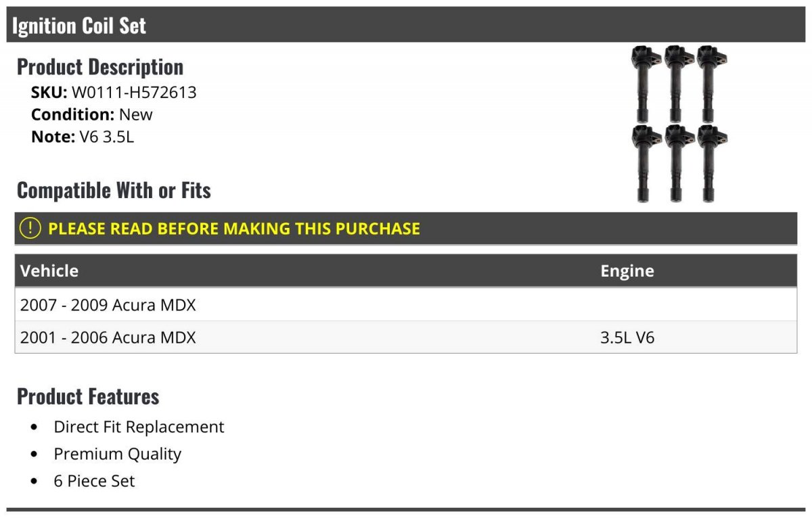This screenshot has height=518, width=812.
Task: Click the Product Features heading
Action: point(88,396)
